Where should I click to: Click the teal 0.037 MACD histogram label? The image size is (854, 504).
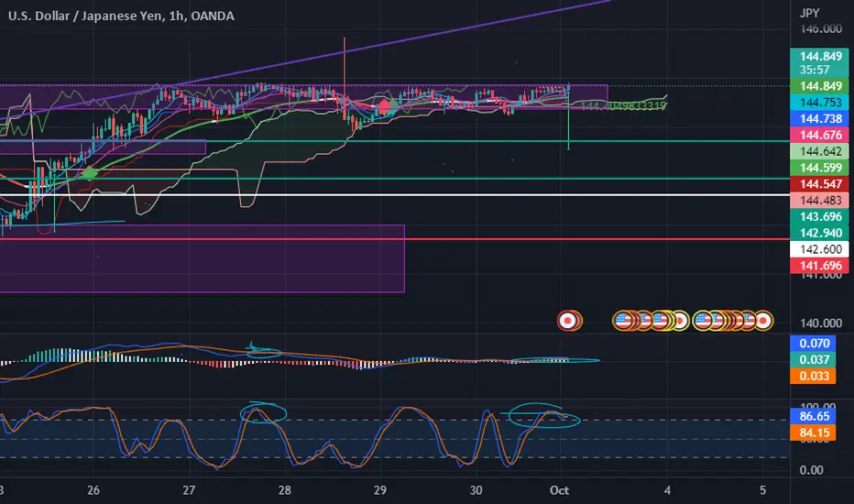(813, 359)
